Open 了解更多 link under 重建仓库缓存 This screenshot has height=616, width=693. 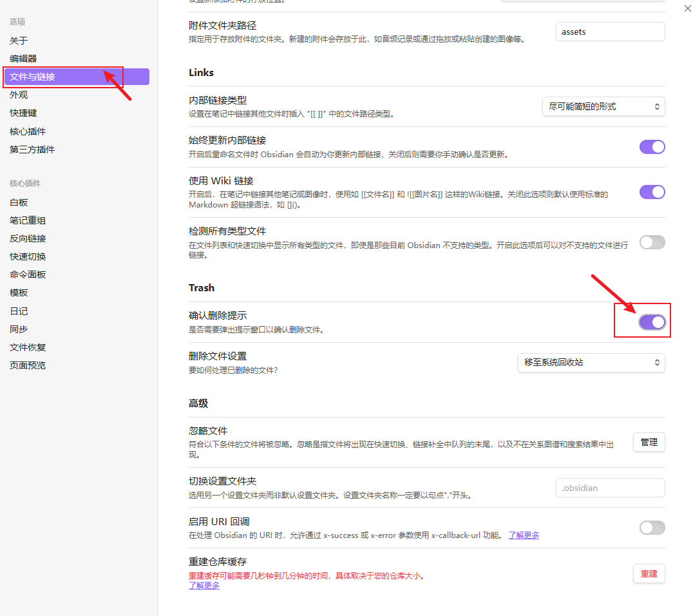pyautogui.click(x=204, y=586)
